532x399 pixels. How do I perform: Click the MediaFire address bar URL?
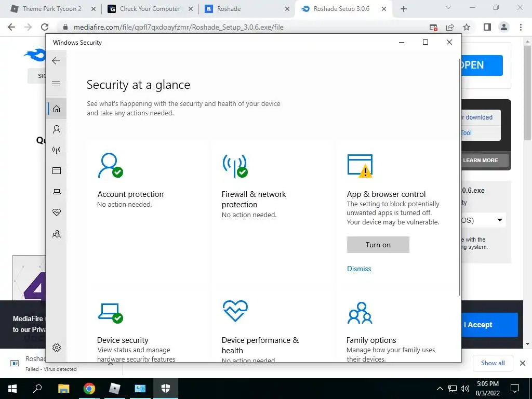pyautogui.click(x=179, y=27)
